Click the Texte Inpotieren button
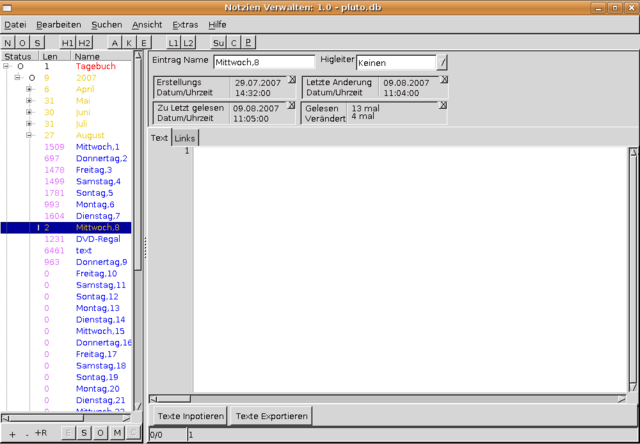This screenshot has height=444, width=640. pos(190,415)
